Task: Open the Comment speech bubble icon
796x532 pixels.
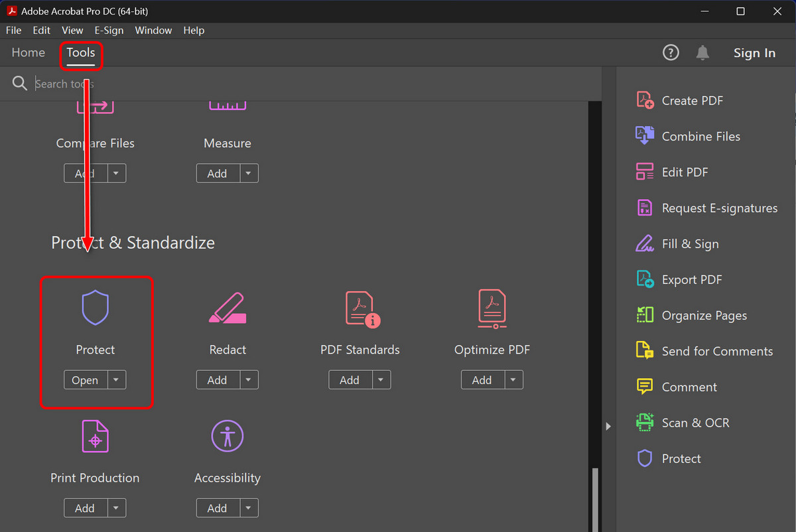Action: (644, 386)
